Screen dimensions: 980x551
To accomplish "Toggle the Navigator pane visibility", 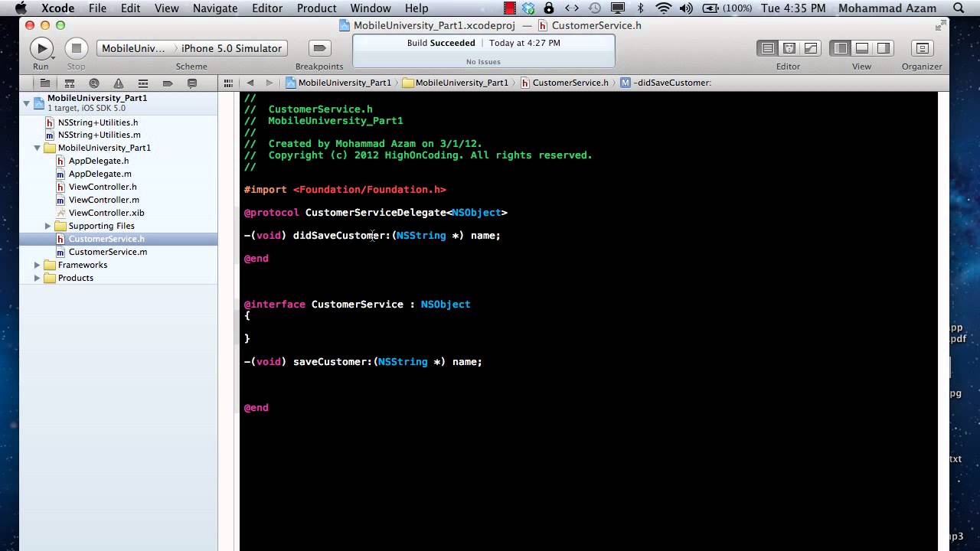I will coord(841,48).
